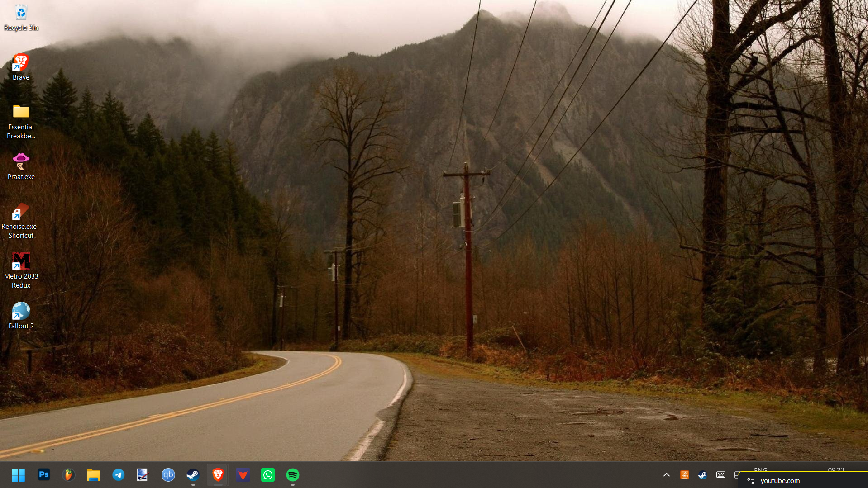
Task: Open qBittorrent from the taskbar
Action: point(168,475)
